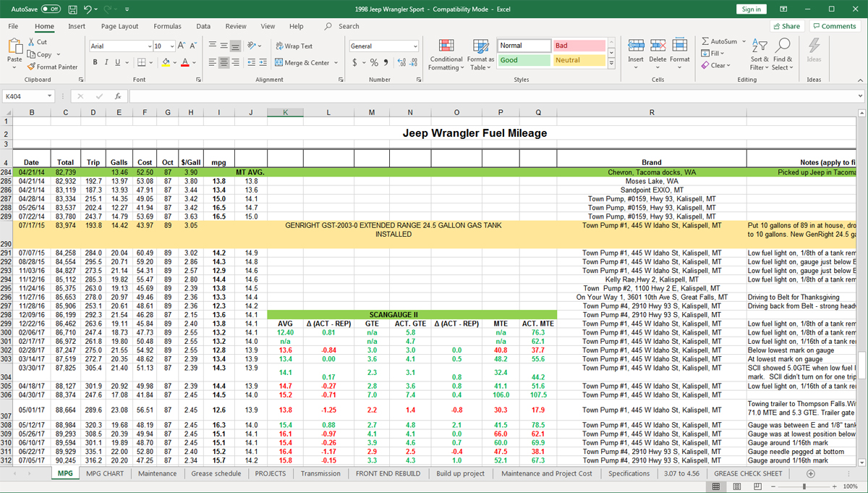Toggle Wrap Text for the cell
Image resolution: width=868 pixels, height=493 pixels.
(x=294, y=46)
